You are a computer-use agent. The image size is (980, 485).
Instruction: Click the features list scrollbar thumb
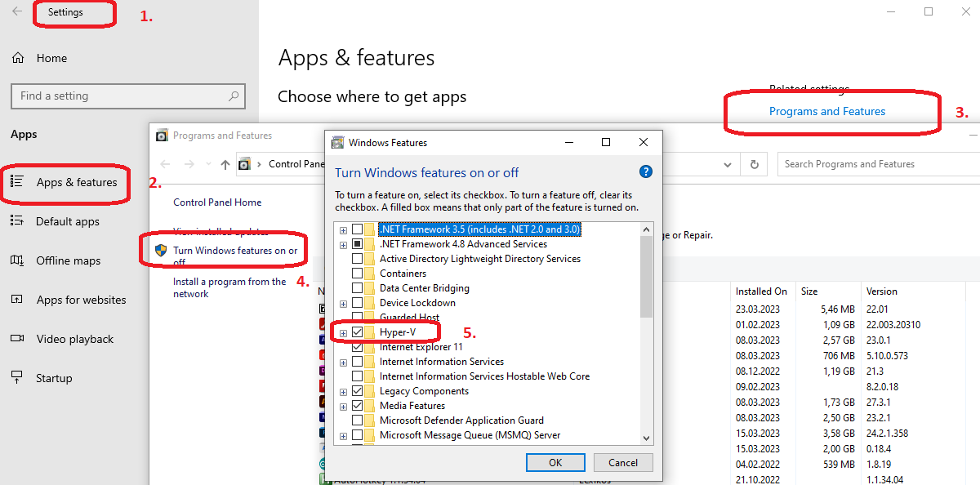click(647, 278)
